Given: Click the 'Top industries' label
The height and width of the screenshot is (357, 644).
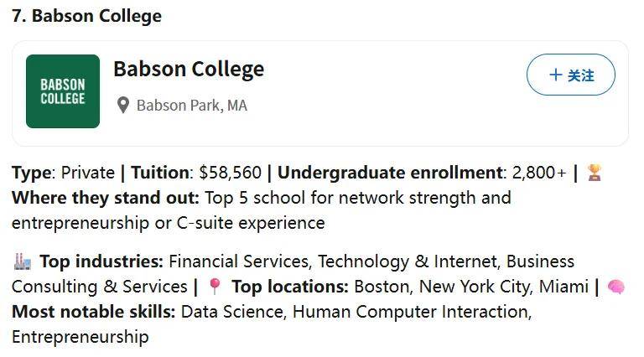Looking at the screenshot, I should pos(101,261).
